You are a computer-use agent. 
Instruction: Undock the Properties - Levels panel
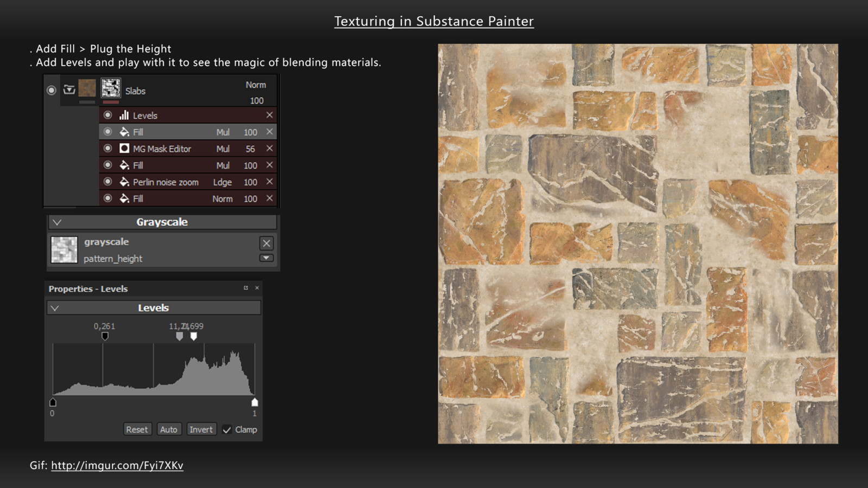246,288
